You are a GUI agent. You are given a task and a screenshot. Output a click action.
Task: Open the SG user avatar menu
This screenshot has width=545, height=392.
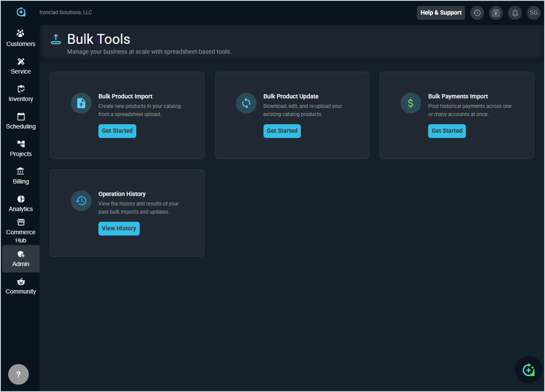click(x=533, y=13)
